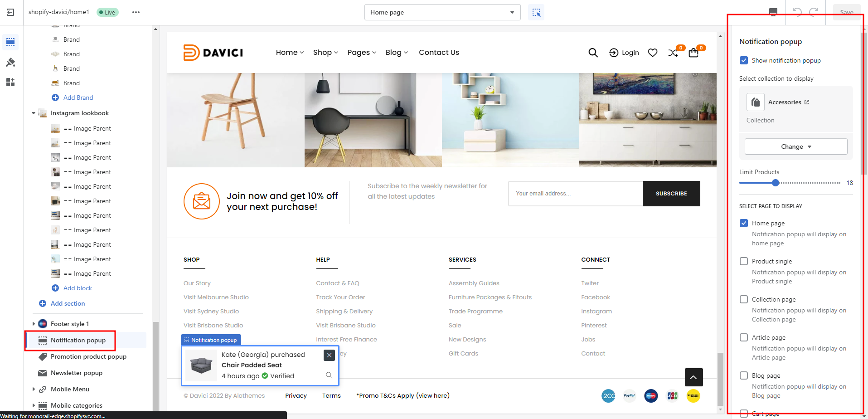Image resolution: width=868 pixels, height=419 pixels.
Task: Open the Shop menu in the store navigation
Action: [x=325, y=53]
